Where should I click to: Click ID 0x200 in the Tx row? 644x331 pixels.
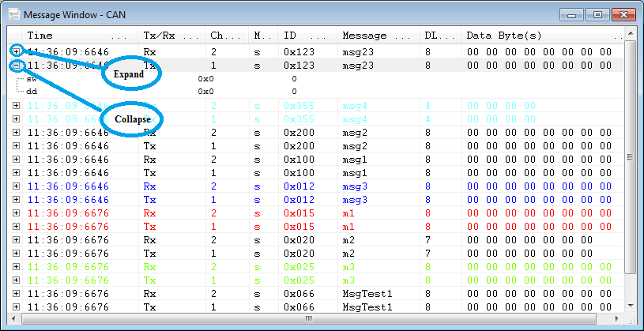(299, 146)
